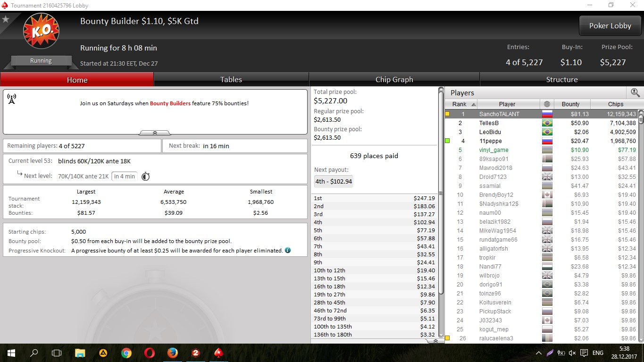This screenshot has height=362, width=644.
Task: Sort players by the globe country column
Action: pyautogui.click(x=547, y=104)
